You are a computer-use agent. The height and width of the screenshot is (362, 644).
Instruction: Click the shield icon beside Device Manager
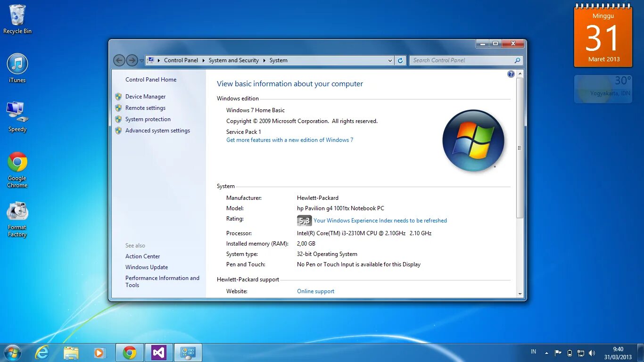click(x=118, y=97)
